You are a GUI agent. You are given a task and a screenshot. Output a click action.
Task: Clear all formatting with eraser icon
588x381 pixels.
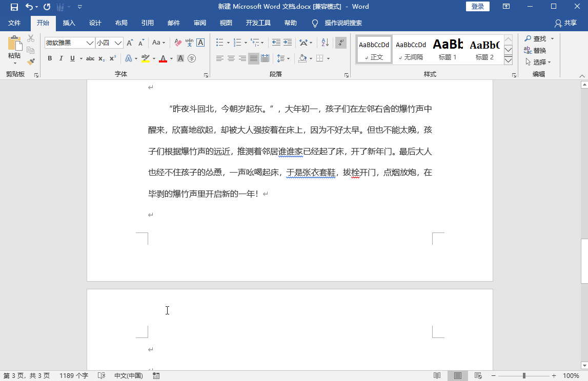178,43
